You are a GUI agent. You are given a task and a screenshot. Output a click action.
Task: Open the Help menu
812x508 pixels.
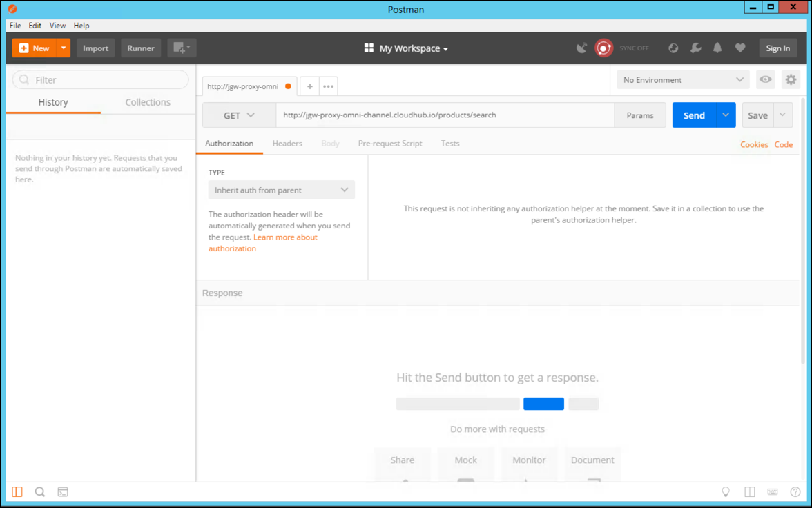(x=81, y=26)
